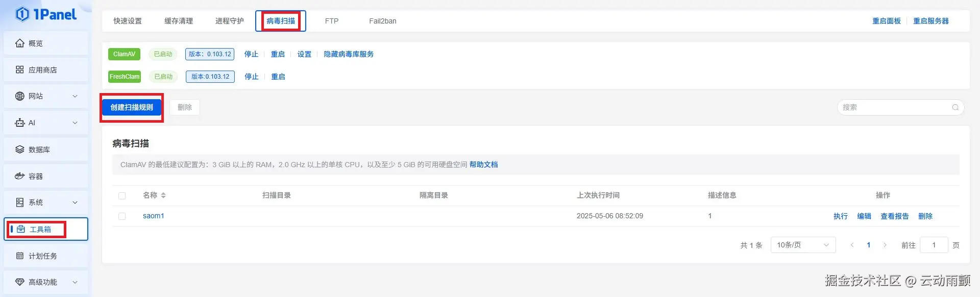
Task: Click the FreshClam 版本:0.103.12 tag
Action: pos(210,77)
